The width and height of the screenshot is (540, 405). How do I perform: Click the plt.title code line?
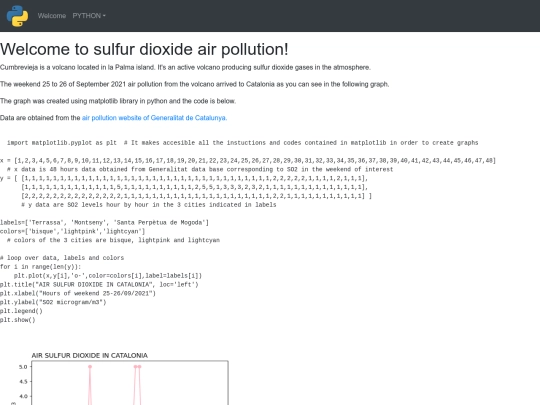pyautogui.click(x=99, y=284)
